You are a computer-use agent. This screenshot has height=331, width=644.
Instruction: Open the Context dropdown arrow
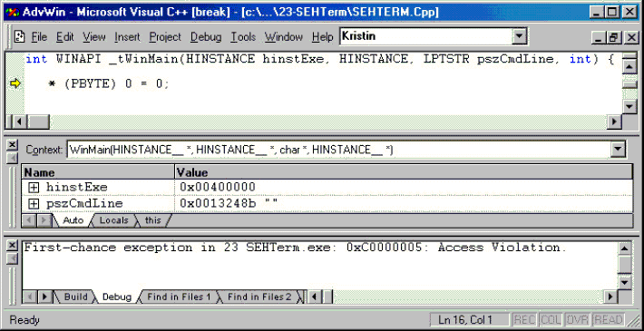[x=618, y=150]
